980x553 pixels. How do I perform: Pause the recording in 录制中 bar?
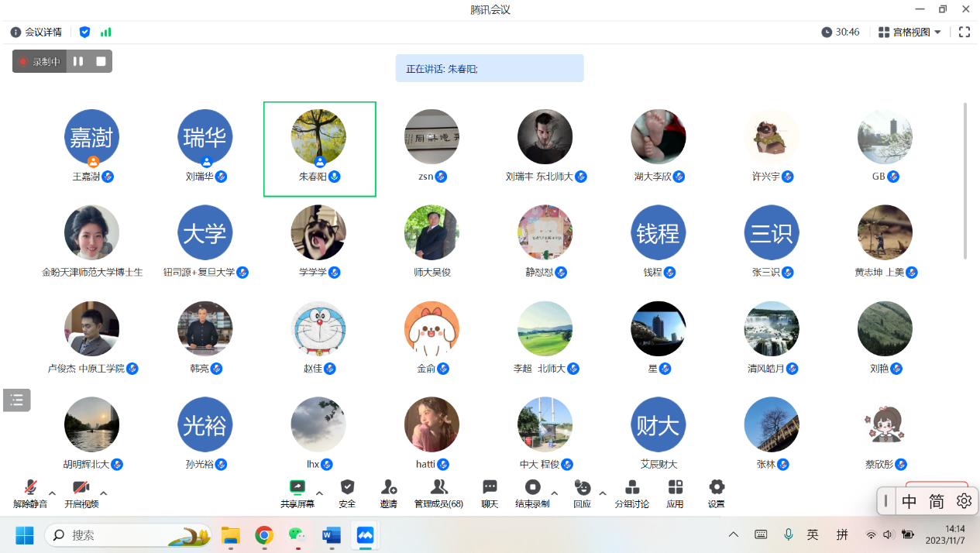tap(78, 61)
